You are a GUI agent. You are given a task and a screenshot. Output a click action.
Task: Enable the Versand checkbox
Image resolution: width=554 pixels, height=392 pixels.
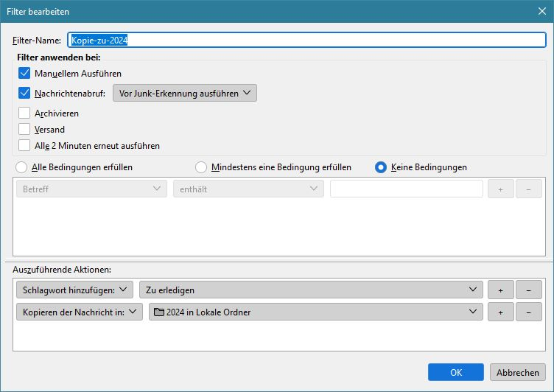[24, 129]
